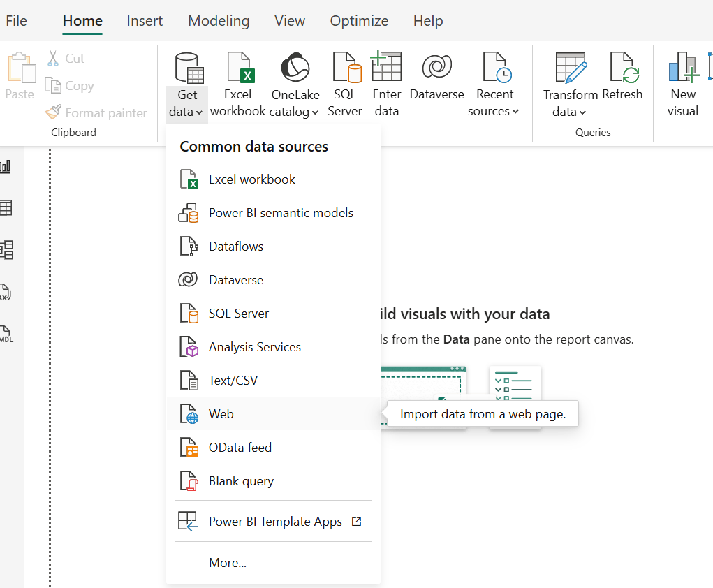The image size is (713, 588).
Task: Click the Refresh queries icon
Action: click(624, 67)
